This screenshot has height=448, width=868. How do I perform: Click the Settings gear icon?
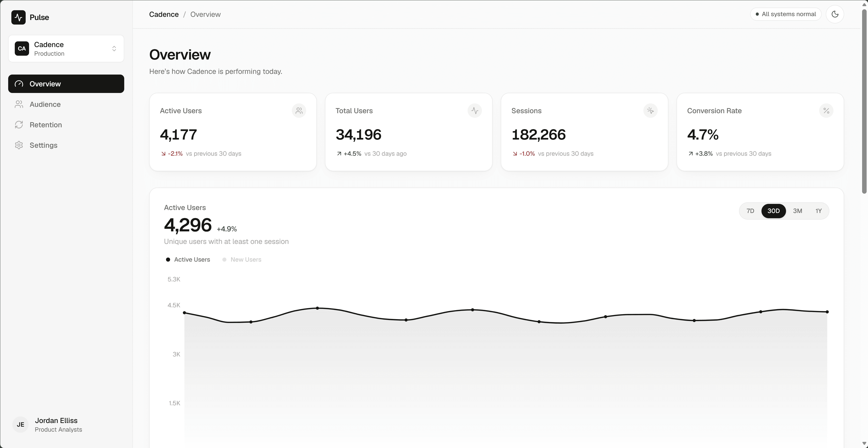click(x=19, y=145)
